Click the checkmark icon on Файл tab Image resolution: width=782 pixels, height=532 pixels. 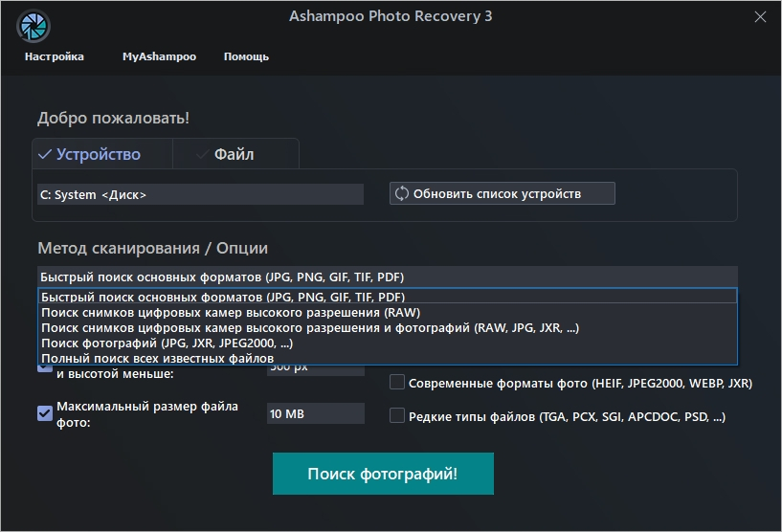(201, 154)
